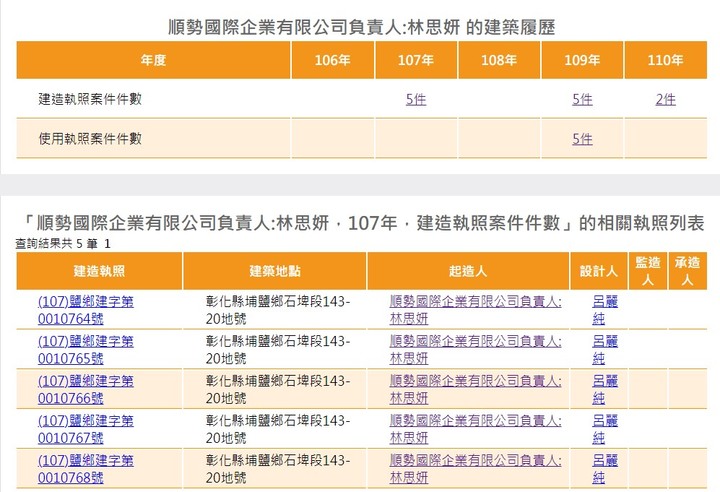720x492 pixels.
Task: Select the 106年 column header
Action: coord(332,60)
